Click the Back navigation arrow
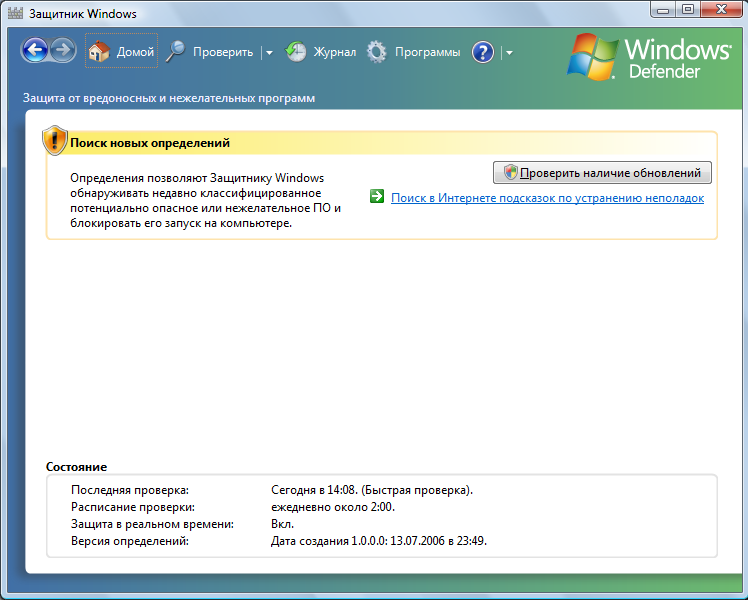The height and width of the screenshot is (600, 748). [35, 50]
